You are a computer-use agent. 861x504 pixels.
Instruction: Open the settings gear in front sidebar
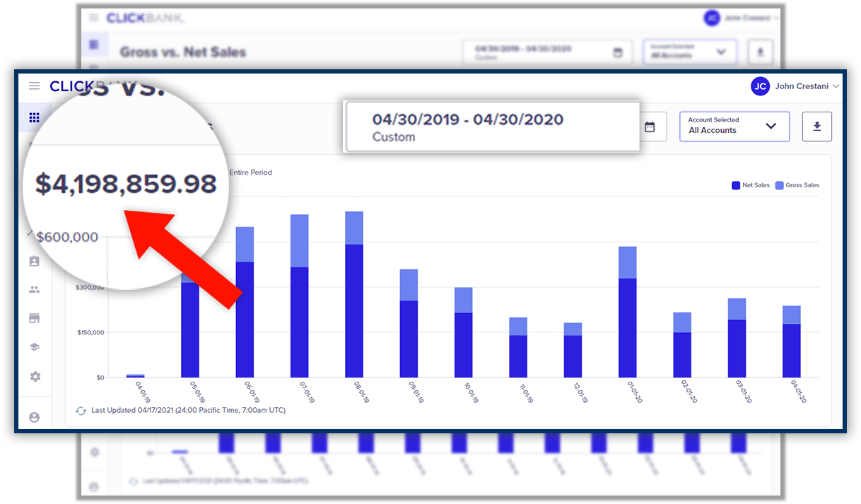(35, 377)
